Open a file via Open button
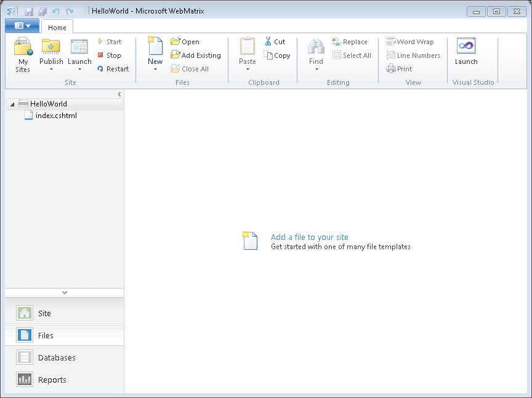The image size is (532, 398). point(185,42)
